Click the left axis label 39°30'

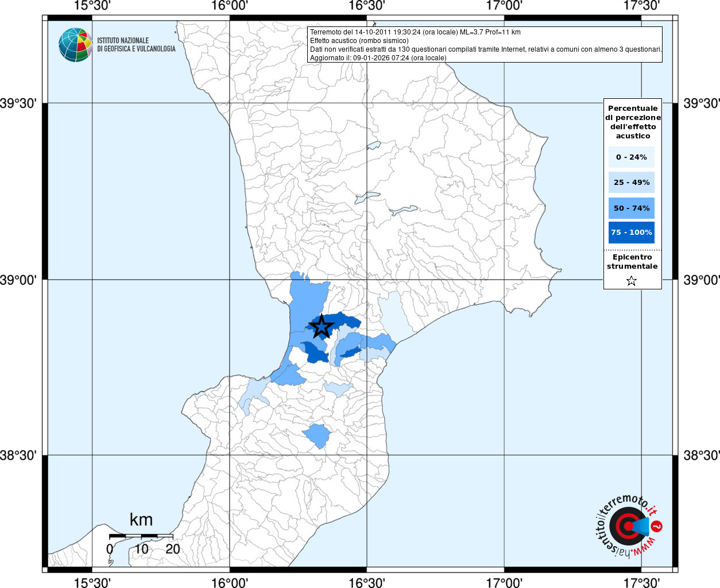click(18, 103)
